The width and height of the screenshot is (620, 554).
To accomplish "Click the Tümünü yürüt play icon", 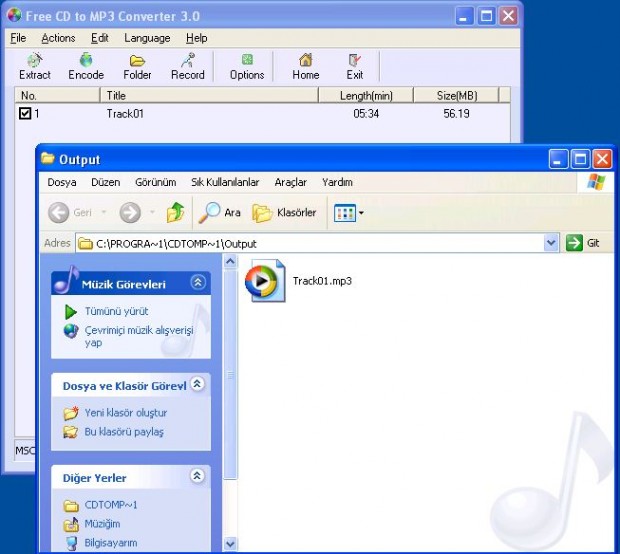I will 71,312.
